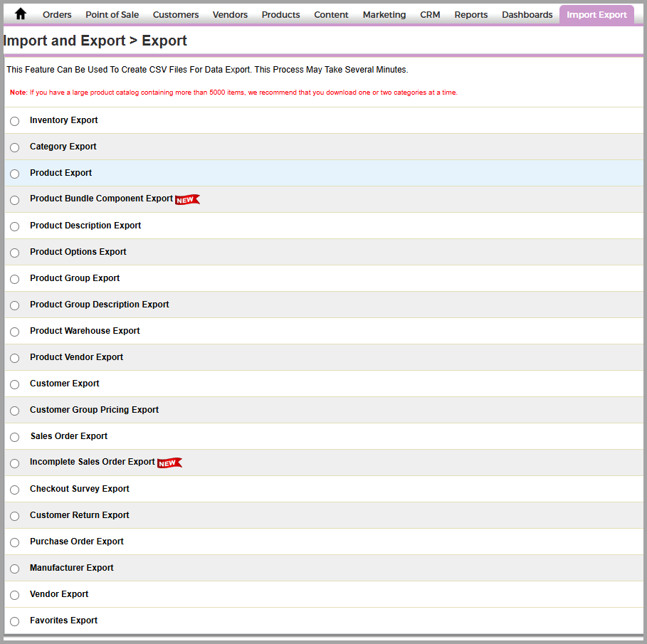647x644 pixels.
Task: Choose Customer Export radio button
Action: 14,385
